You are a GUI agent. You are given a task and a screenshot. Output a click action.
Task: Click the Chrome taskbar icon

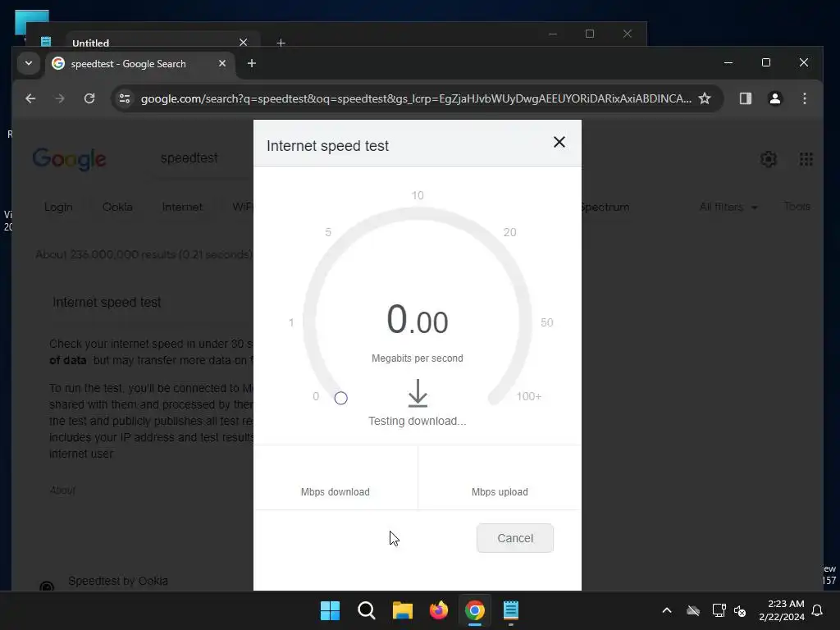click(475, 610)
